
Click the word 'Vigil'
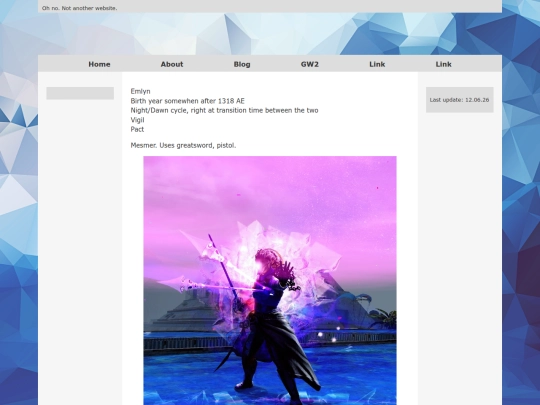137,120
